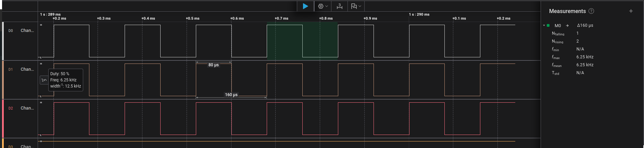Select the M0 measurement name
This screenshot has height=148, width=644.
558,25
